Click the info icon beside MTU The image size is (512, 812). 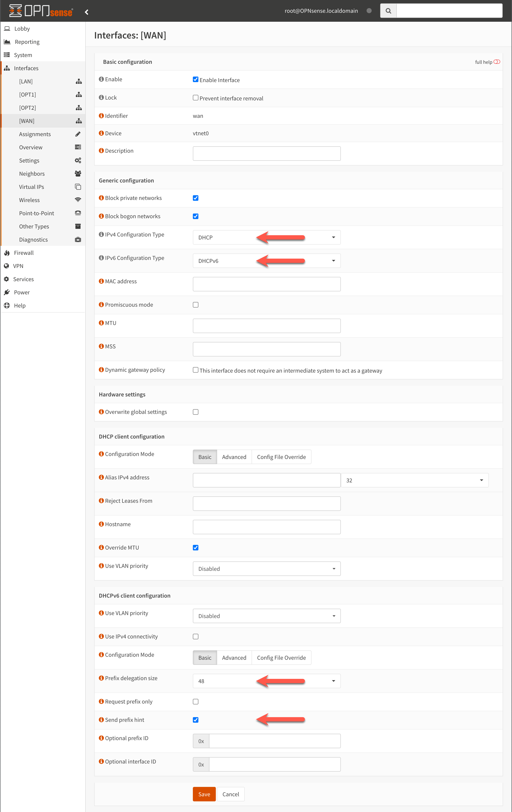click(x=101, y=323)
